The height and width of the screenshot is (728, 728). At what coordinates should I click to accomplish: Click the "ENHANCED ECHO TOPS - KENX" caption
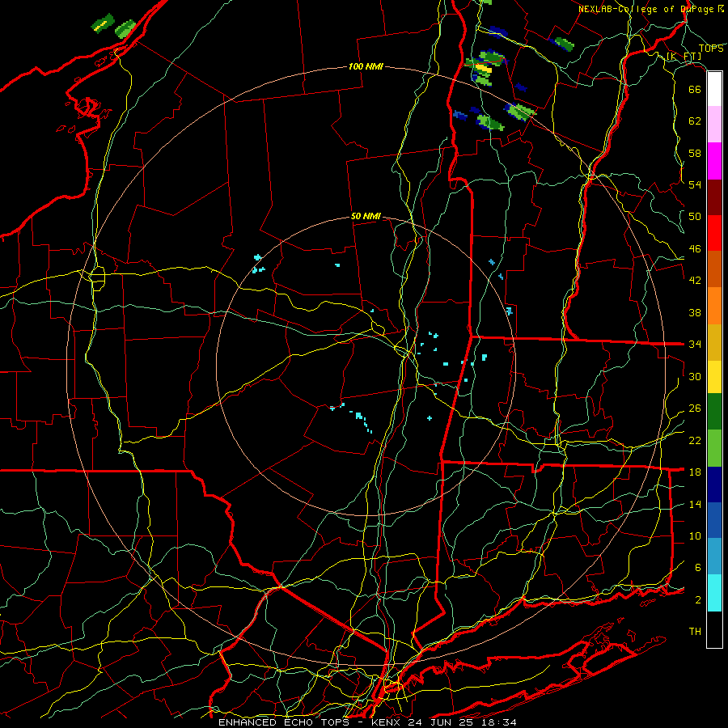(x=311, y=722)
